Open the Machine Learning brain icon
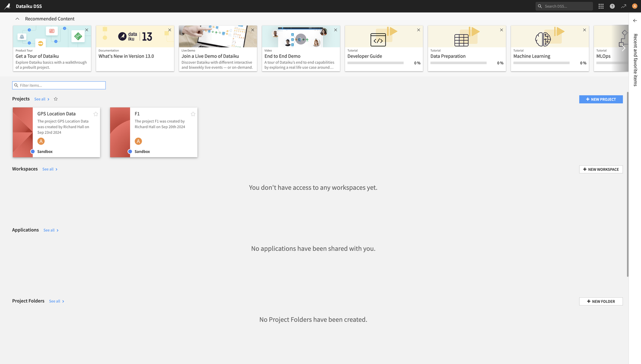641x364 pixels. point(543,40)
